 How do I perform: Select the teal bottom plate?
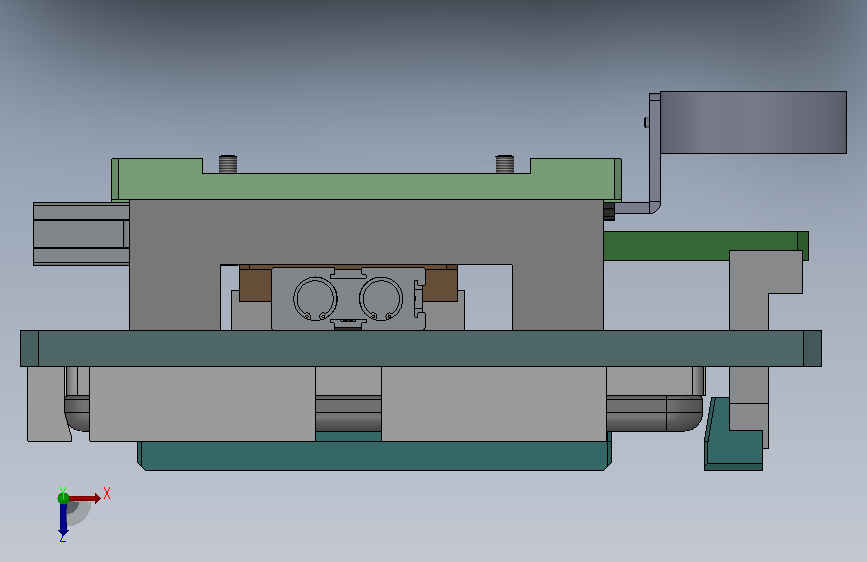click(x=374, y=455)
